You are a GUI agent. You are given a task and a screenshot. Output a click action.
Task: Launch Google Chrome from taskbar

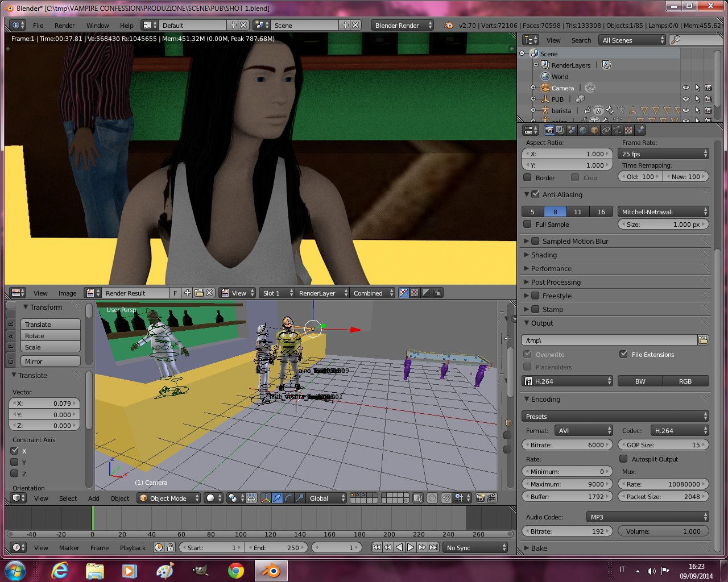(x=235, y=570)
